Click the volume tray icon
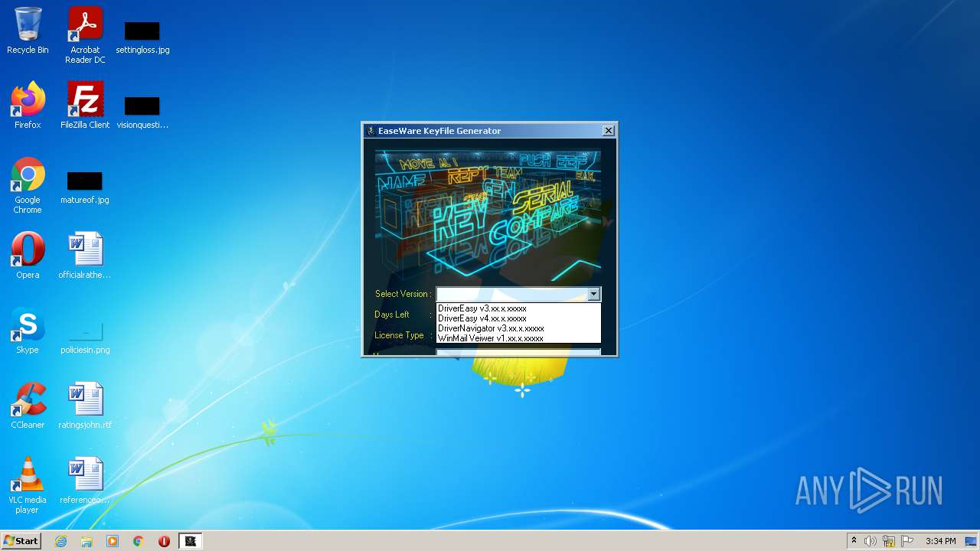Image resolution: width=980 pixels, height=551 pixels. [871, 541]
